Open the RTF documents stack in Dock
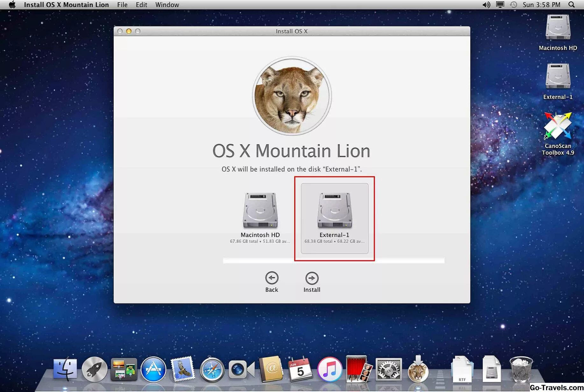 [x=462, y=369]
